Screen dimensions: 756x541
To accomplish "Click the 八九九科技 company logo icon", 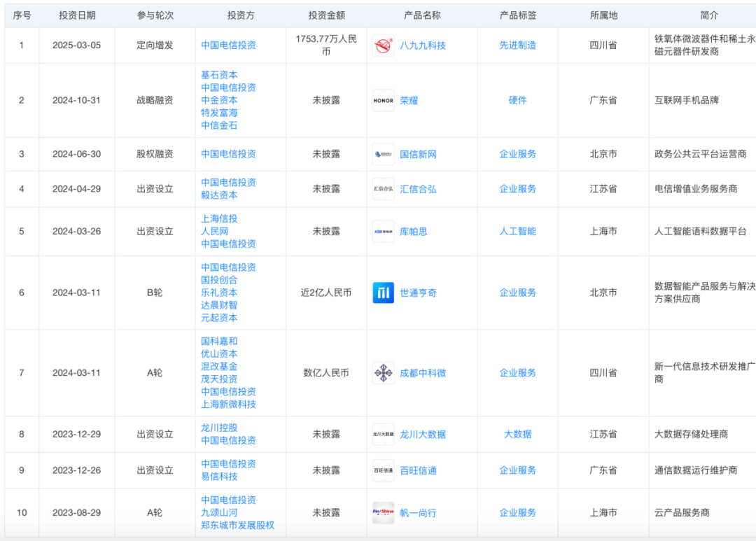I will coord(383,45).
